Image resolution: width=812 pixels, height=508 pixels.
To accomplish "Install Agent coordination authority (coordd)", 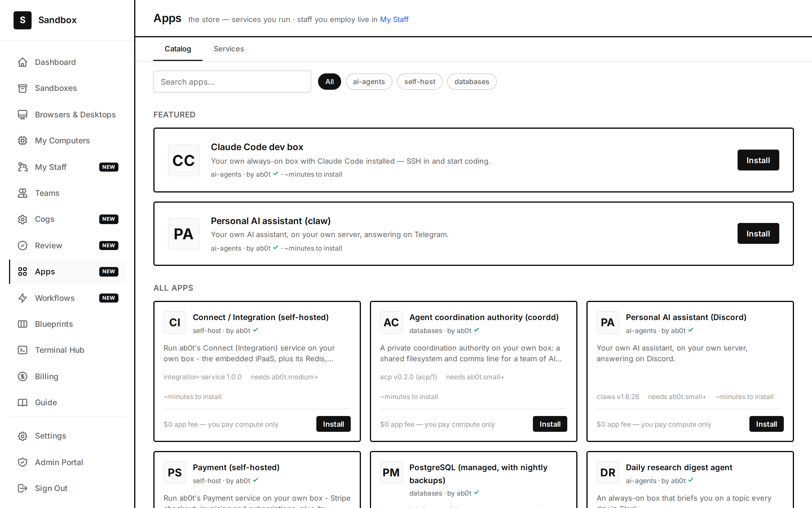I will [550, 424].
